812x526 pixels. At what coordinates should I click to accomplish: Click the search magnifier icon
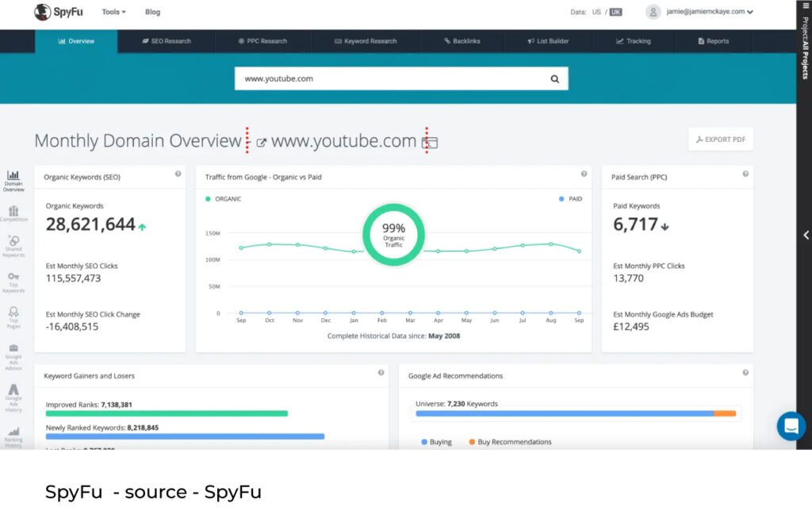click(x=554, y=79)
